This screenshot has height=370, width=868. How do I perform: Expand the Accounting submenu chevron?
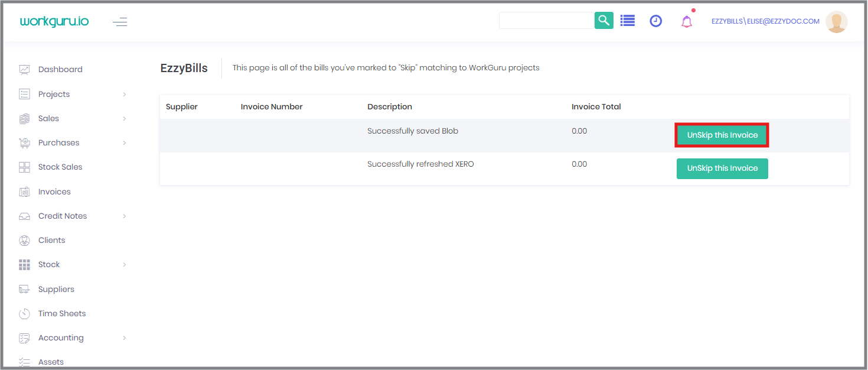pos(124,338)
